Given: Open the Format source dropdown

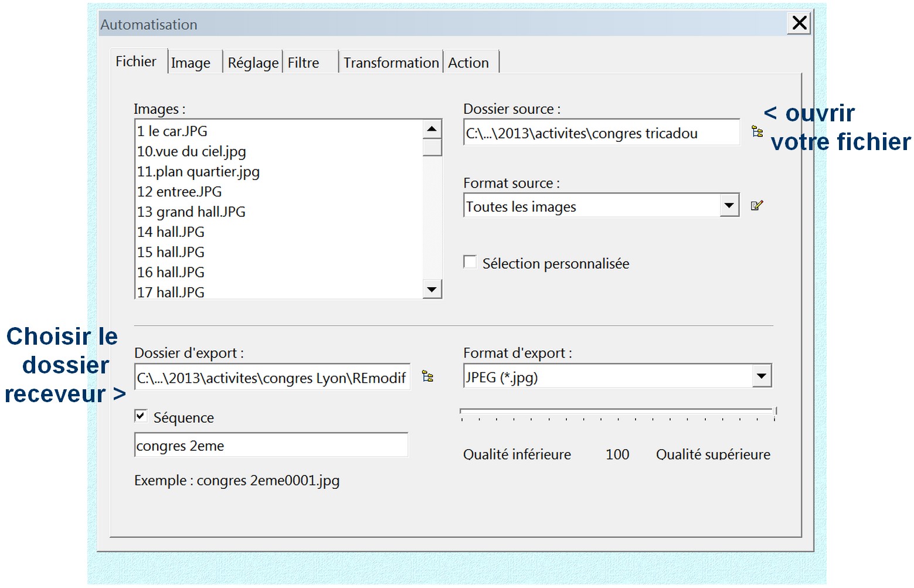Looking at the screenshot, I should pos(729,206).
